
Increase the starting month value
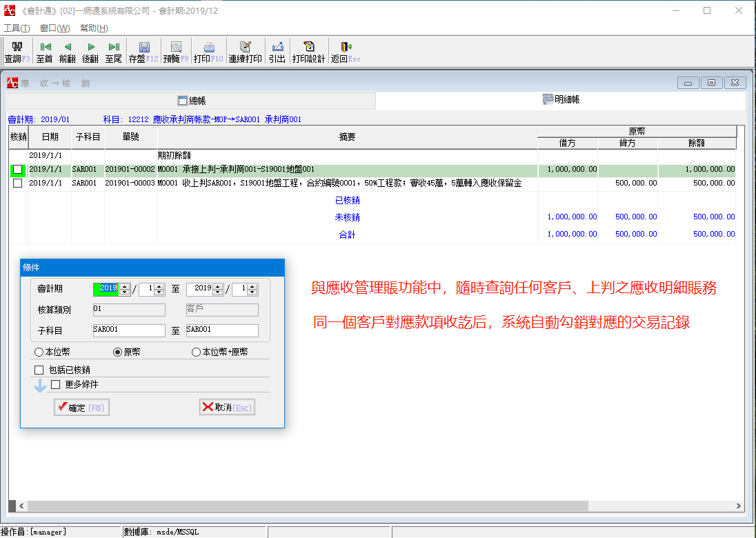click(159, 286)
